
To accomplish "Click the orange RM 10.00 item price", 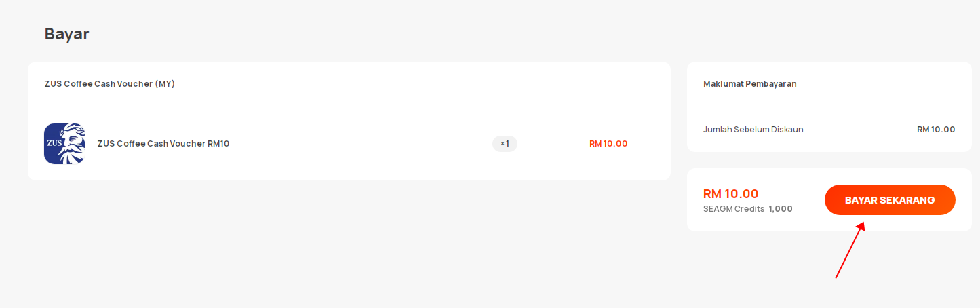I will coord(608,143).
